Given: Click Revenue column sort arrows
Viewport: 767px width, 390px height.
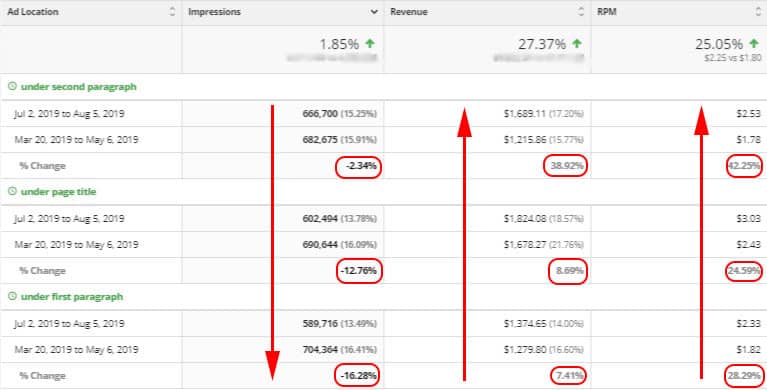Looking at the screenshot, I should coord(581,12).
